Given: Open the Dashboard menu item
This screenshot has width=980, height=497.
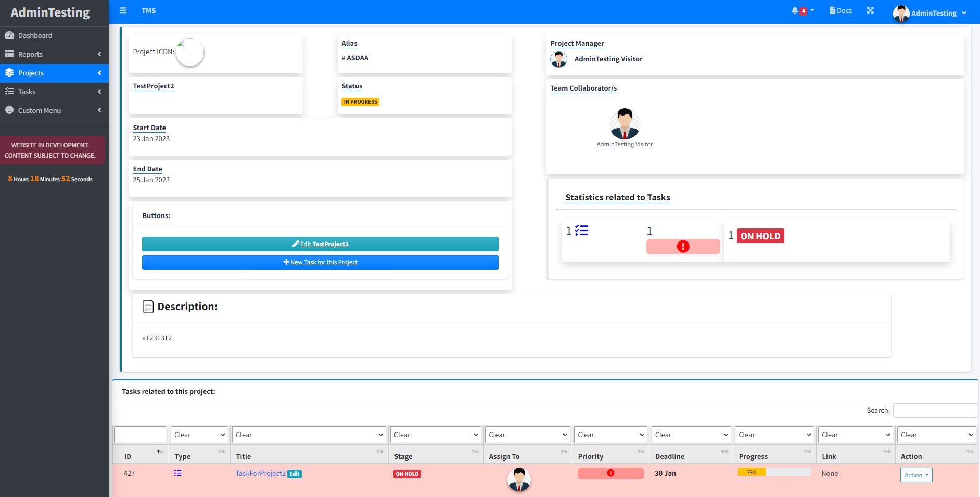Looking at the screenshot, I should click(35, 35).
